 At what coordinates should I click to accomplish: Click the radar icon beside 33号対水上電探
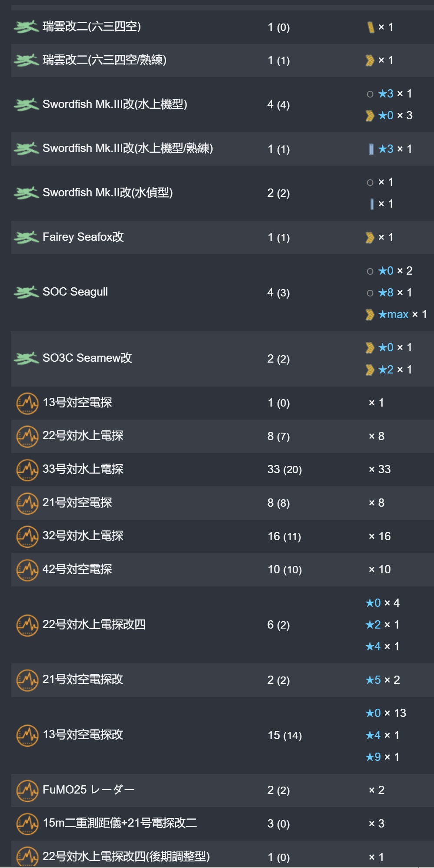[x=27, y=470]
